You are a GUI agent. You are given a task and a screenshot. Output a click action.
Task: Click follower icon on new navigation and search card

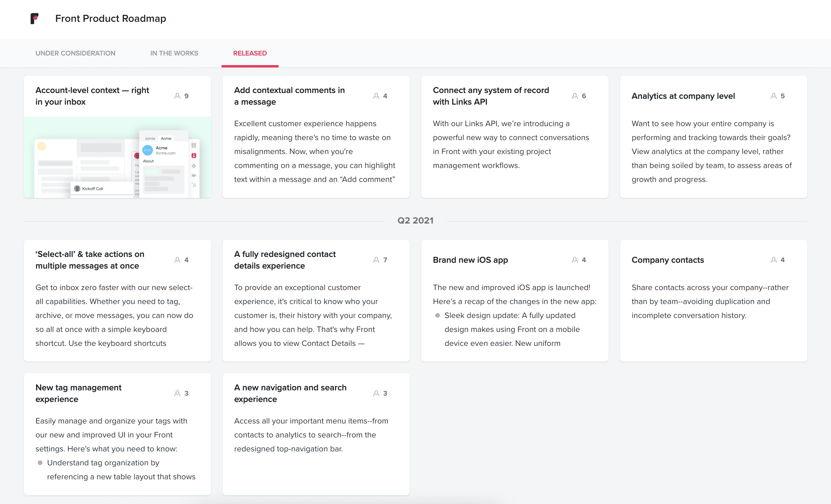tap(376, 394)
